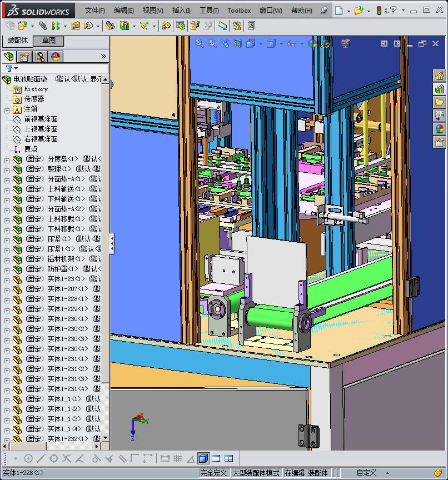Select the Mate paperclip tool

43,26
